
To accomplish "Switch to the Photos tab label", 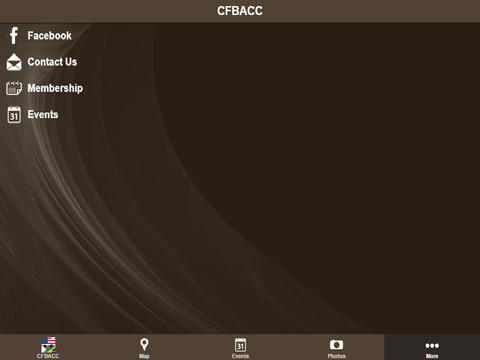I will point(336,356).
